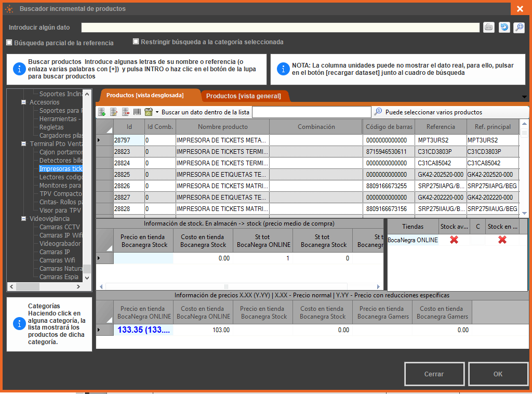Viewport: 532px width, 394px height.
Task: Click the add row icon in list toolbar
Action: 102,112
